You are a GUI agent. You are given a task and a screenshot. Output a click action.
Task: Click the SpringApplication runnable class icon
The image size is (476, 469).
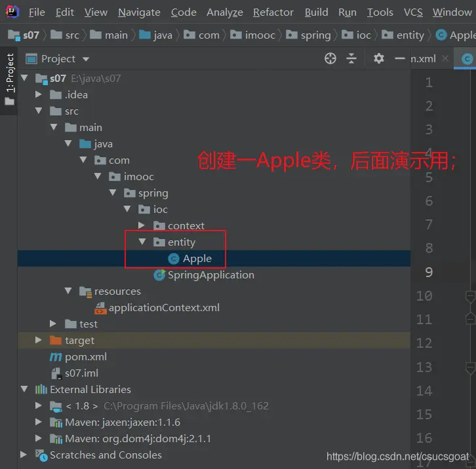click(x=159, y=275)
